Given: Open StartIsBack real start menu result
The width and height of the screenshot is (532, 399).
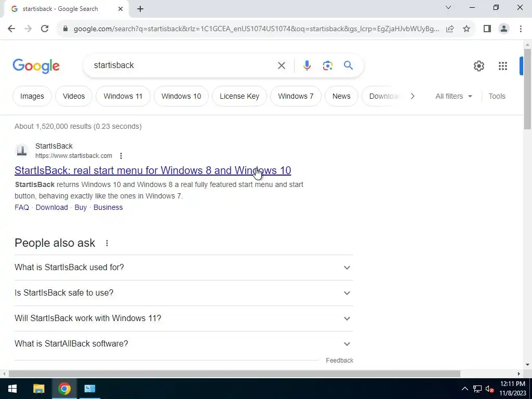Looking at the screenshot, I should coord(153,170).
